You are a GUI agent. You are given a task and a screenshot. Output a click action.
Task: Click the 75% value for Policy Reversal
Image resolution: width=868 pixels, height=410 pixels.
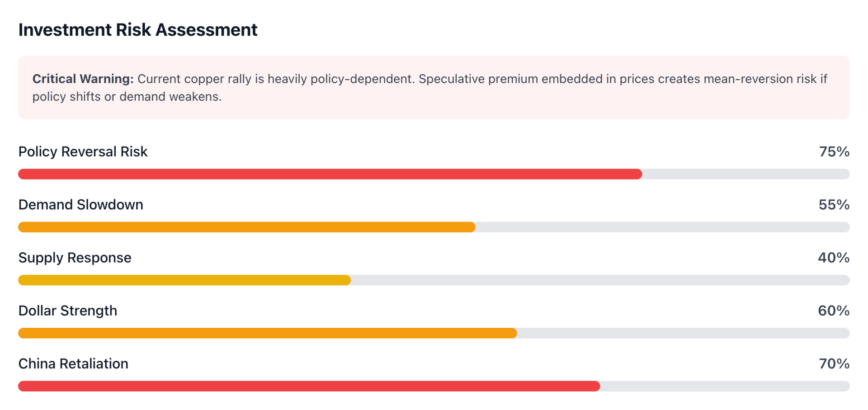tap(834, 151)
